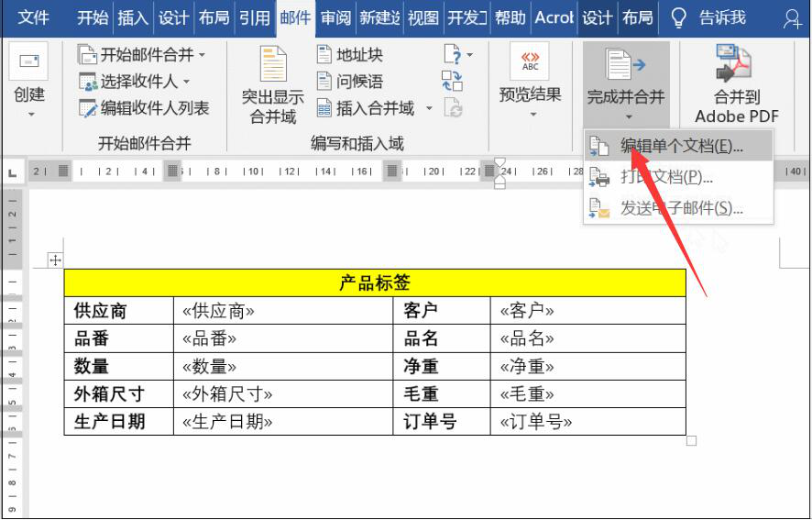The width and height of the screenshot is (812, 520).
Task: Click the «数量» merge field
Action: coord(209,367)
